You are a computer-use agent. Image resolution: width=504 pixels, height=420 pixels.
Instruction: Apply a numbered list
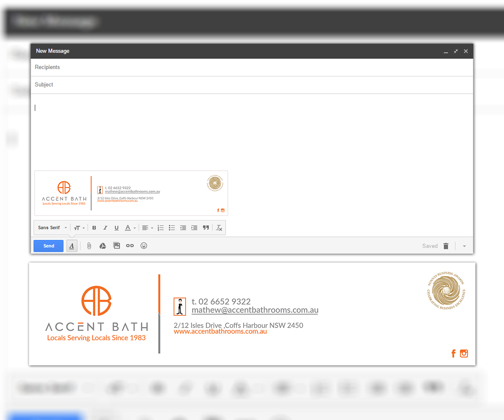[160, 228]
